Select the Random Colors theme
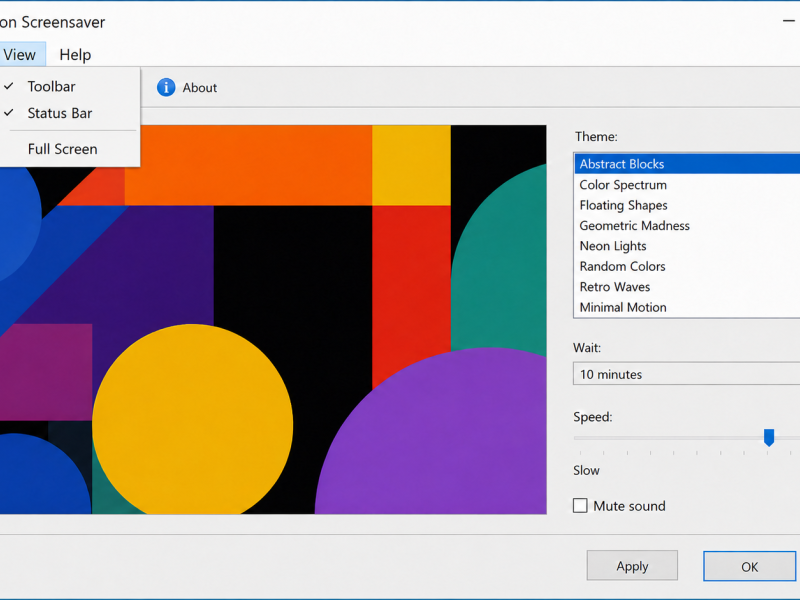The height and width of the screenshot is (600, 800). coord(687,266)
